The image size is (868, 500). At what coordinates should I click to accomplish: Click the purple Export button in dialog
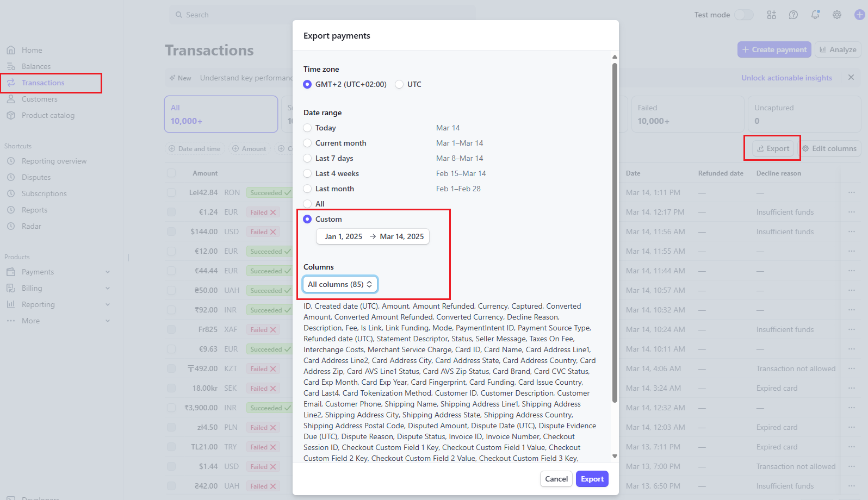[592, 479]
